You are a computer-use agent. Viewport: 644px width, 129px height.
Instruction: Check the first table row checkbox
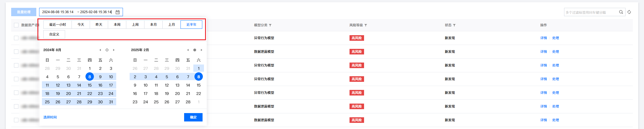pos(16,38)
